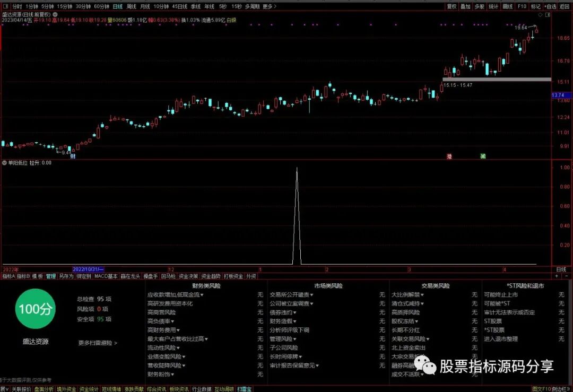Click the 复权 button
Image resolution: width=573 pixels, height=392 pixels.
452,6
